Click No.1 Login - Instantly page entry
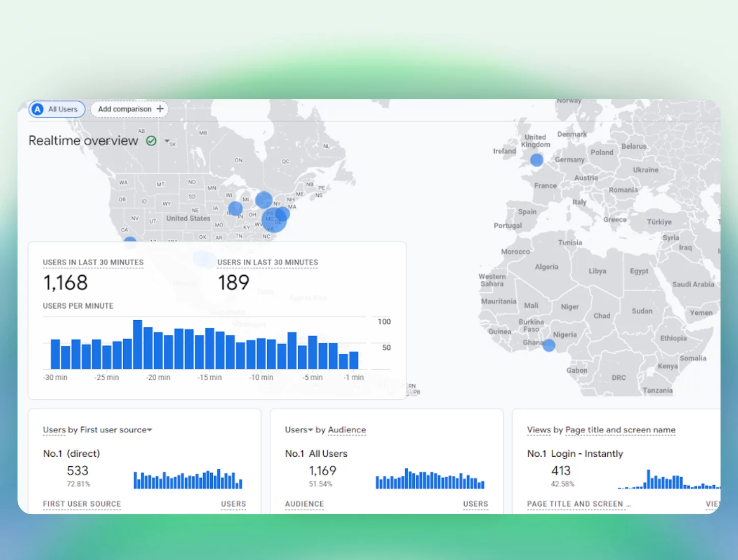The width and height of the screenshot is (738, 560). point(575,454)
